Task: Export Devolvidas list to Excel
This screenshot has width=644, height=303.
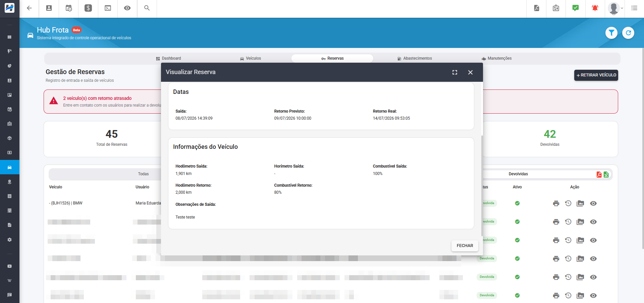Action: point(606,174)
